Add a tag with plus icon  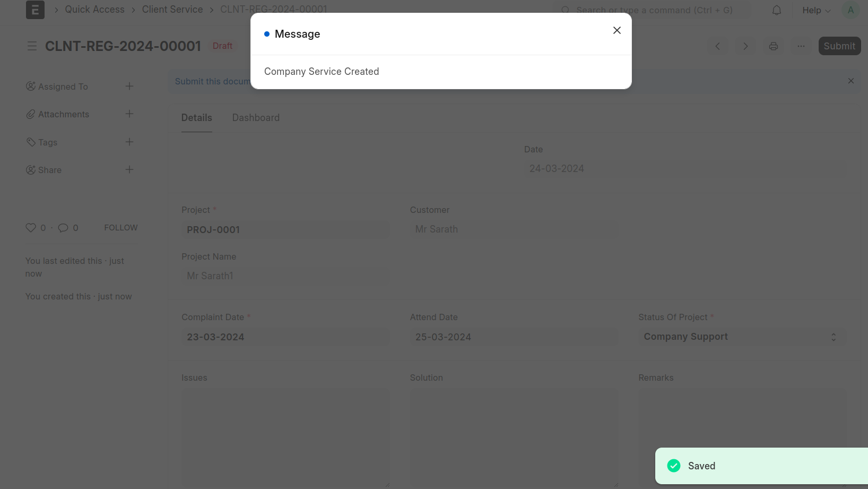pyautogui.click(x=129, y=142)
